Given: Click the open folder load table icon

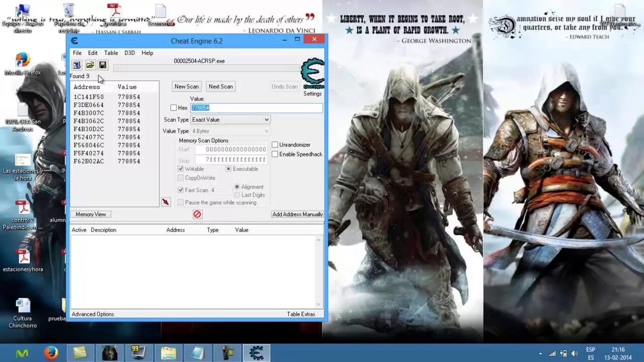Looking at the screenshot, I should pyautogui.click(x=90, y=65).
